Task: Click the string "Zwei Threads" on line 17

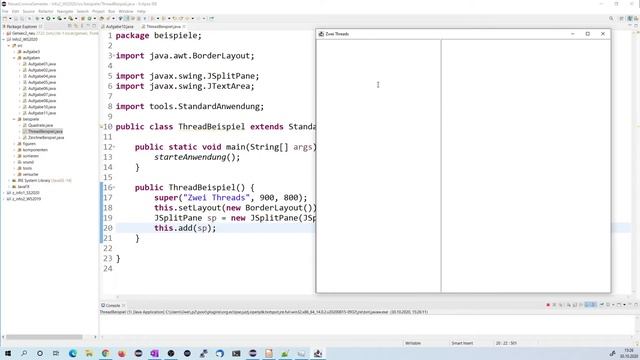Action: point(216,198)
